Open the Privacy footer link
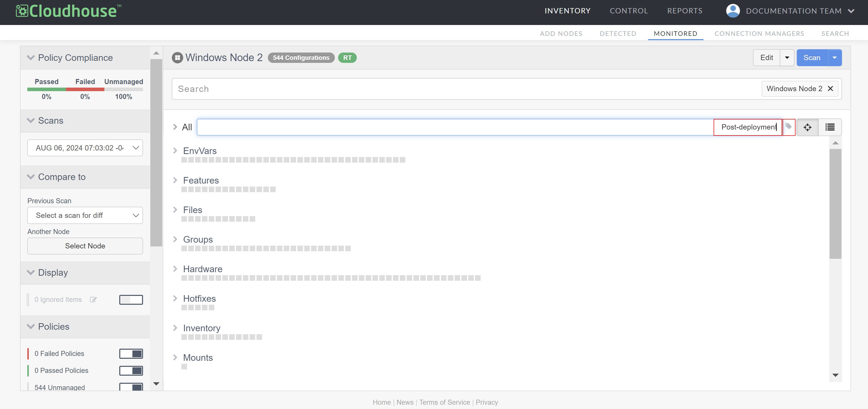This screenshot has height=409, width=868. 487,402
